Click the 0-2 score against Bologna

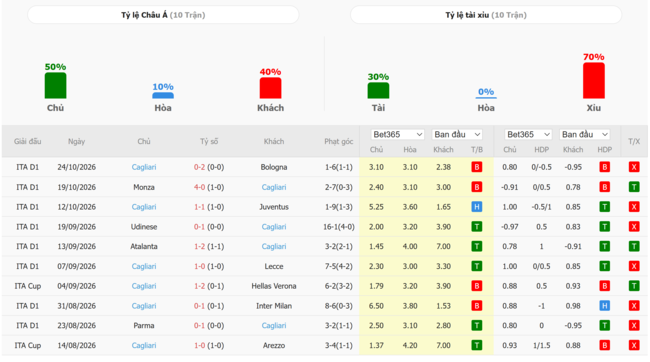pyautogui.click(x=199, y=167)
